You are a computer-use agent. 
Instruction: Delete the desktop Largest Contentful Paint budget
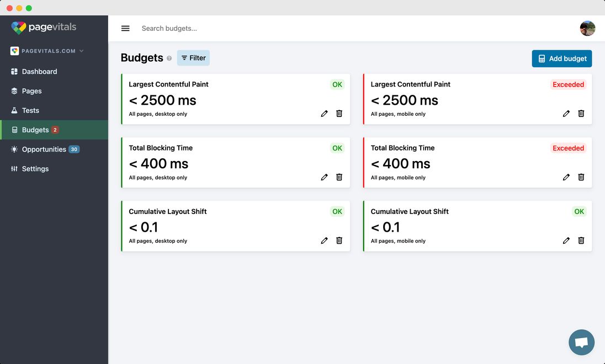pyautogui.click(x=339, y=114)
